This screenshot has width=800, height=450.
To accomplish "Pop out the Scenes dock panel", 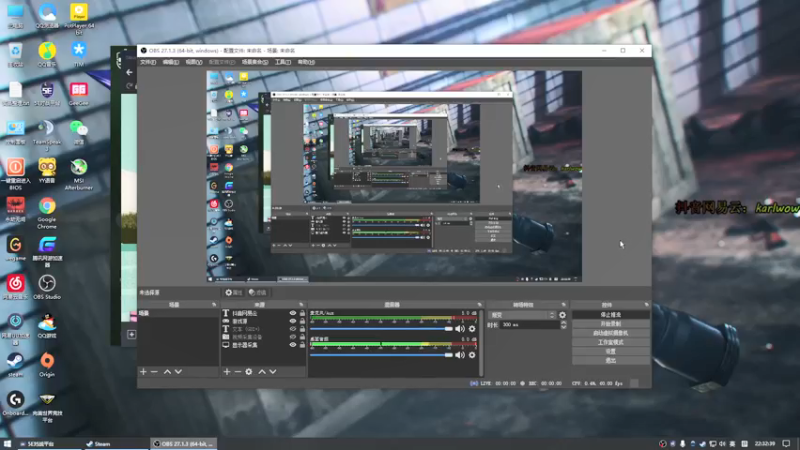I will (x=214, y=305).
